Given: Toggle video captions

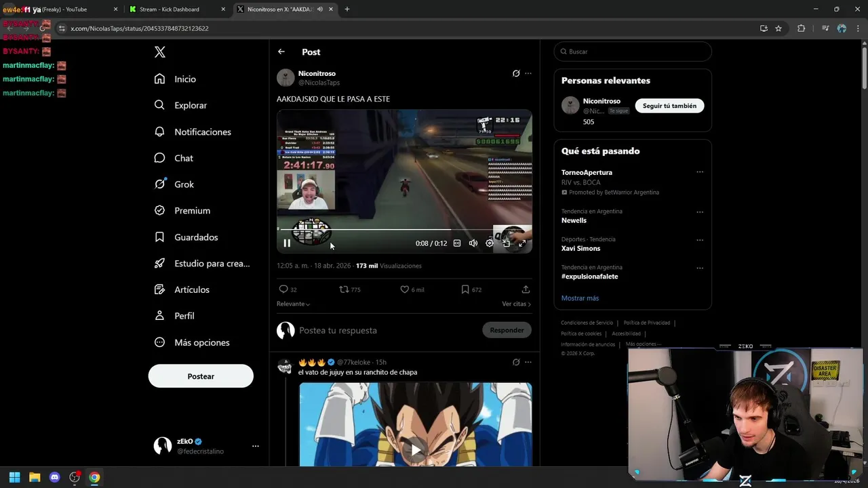Looking at the screenshot, I should tap(457, 243).
